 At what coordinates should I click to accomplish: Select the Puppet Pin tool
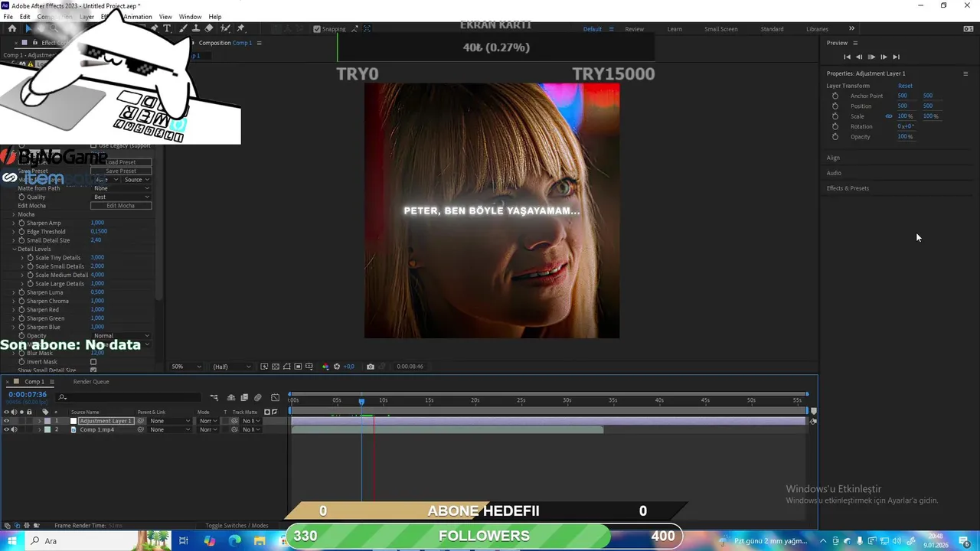(241, 28)
